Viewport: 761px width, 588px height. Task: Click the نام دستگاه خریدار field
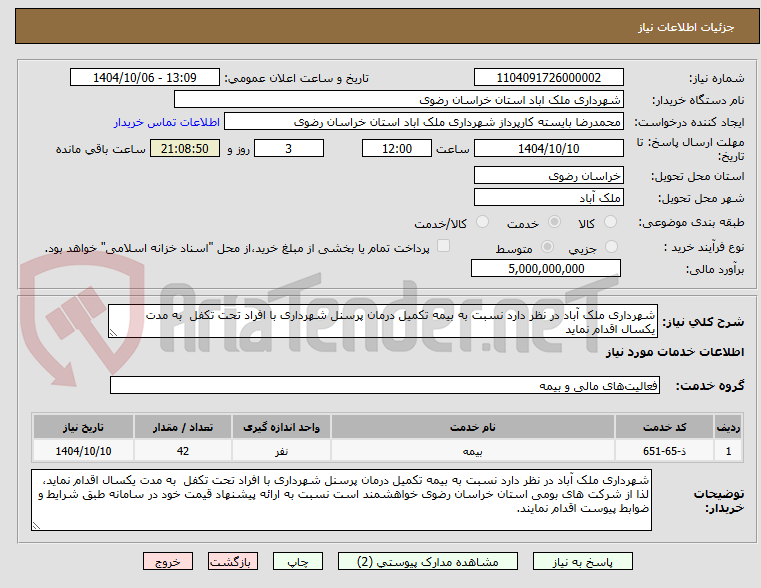click(x=398, y=100)
